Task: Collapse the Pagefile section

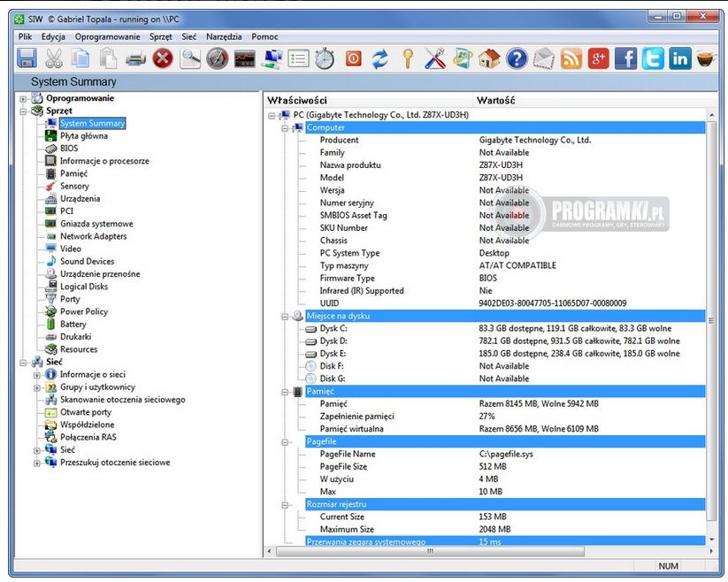Action: 285,442
